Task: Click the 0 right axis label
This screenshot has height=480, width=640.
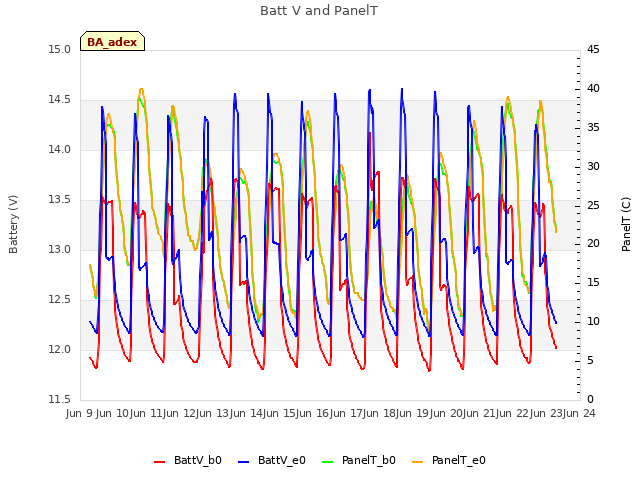Action: pyautogui.click(x=590, y=400)
